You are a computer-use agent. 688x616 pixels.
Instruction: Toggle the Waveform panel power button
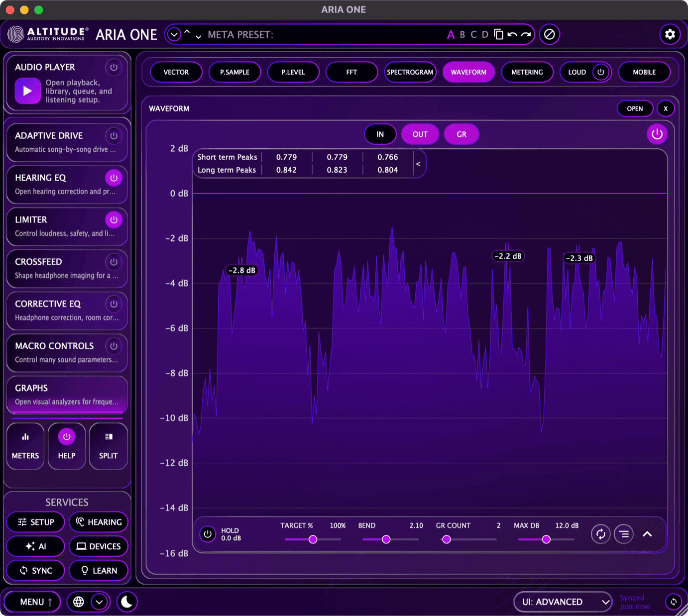point(657,134)
